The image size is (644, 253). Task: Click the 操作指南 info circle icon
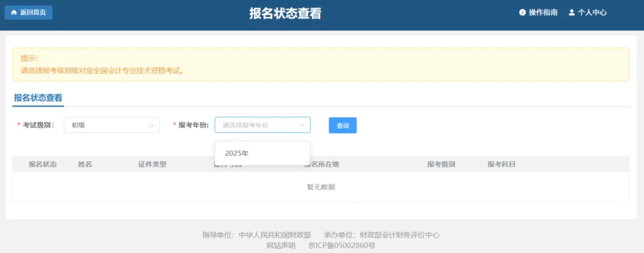[x=522, y=13]
